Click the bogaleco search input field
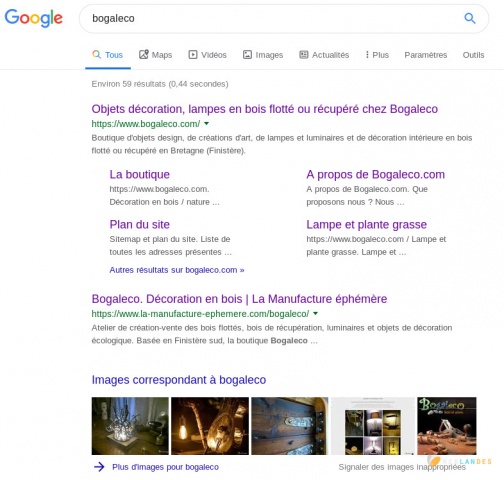Viewport: 504px width, 480px height. (284, 18)
